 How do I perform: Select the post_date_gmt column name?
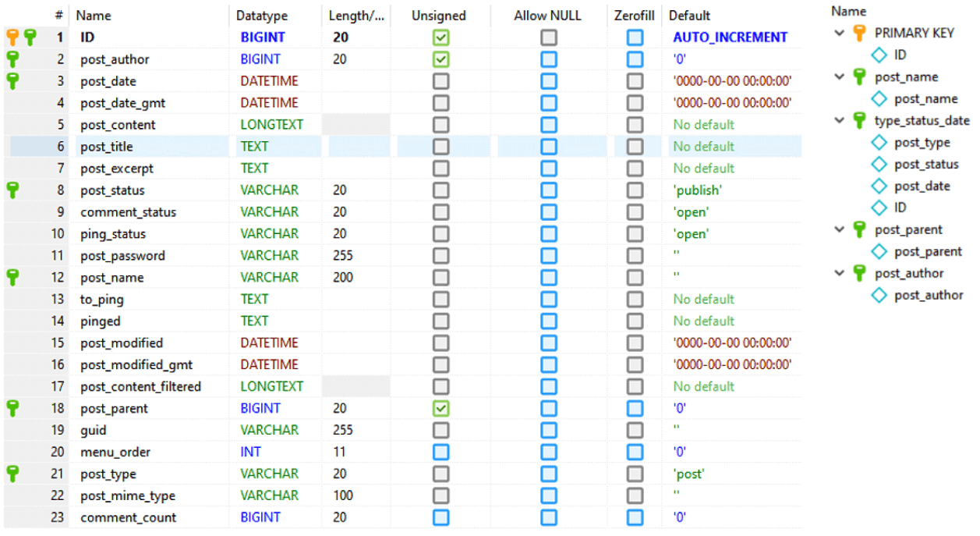point(122,103)
